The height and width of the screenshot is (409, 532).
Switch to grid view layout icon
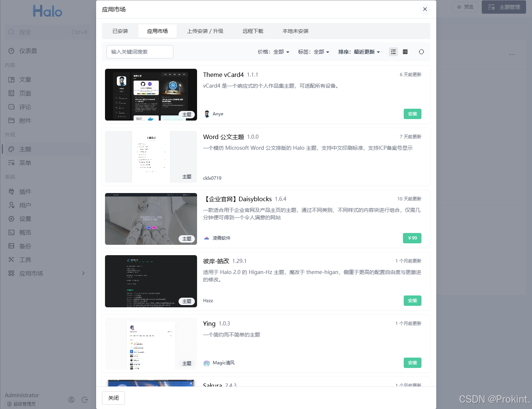pos(405,52)
